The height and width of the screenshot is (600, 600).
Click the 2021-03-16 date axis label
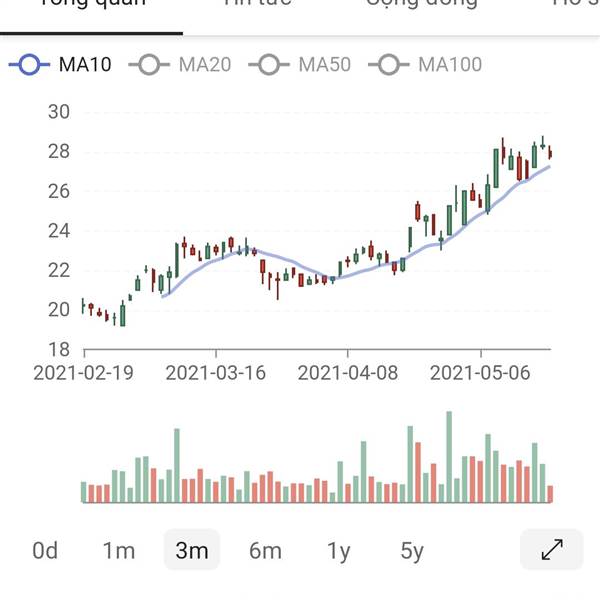tap(215, 373)
